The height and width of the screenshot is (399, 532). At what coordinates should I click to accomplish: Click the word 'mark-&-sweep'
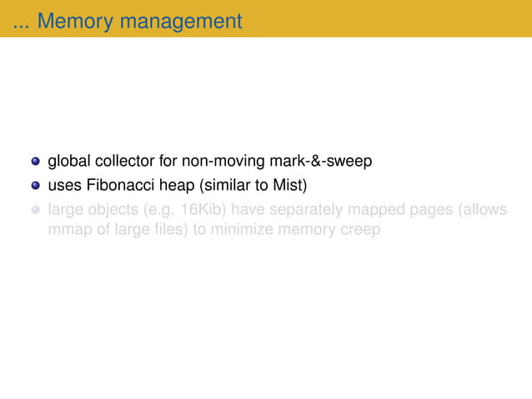point(321,162)
